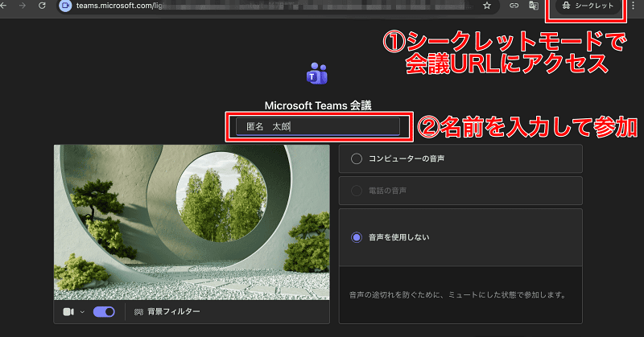Click the site info icon in address bar
Viewport: 644px width, 337px height.
click(66, 6)
